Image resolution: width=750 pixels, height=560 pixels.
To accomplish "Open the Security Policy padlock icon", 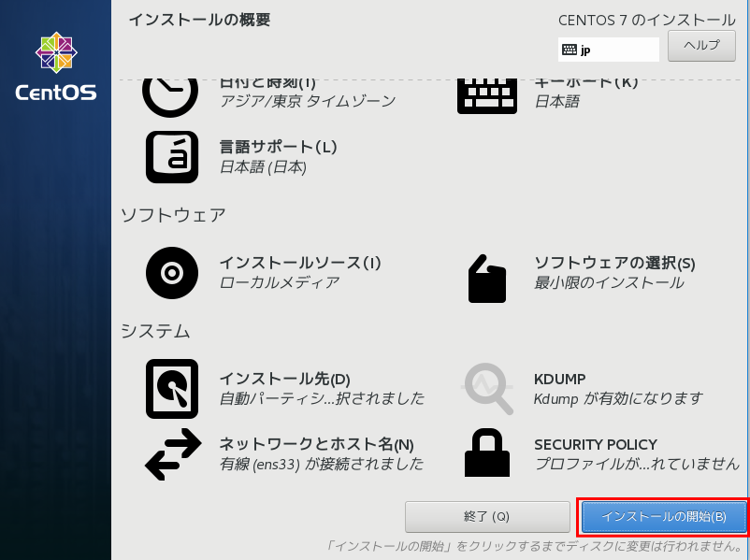I will tap(487, 452).
